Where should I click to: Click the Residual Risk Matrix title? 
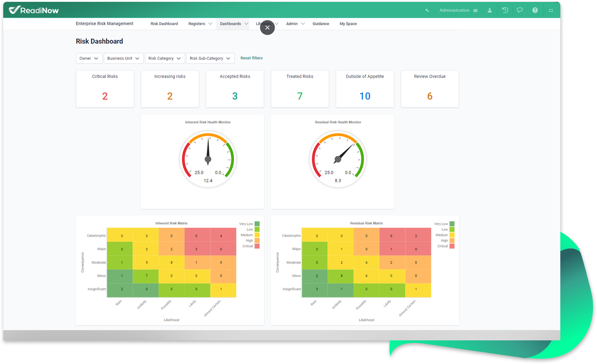pyautogui.click(x=366, y=224)
